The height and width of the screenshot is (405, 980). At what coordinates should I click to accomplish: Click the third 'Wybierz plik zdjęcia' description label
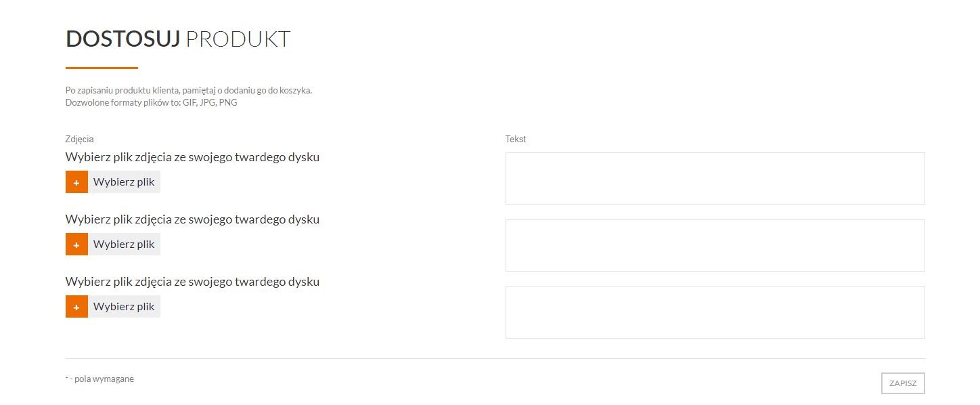pyautogui.click(x=192, y=282)
